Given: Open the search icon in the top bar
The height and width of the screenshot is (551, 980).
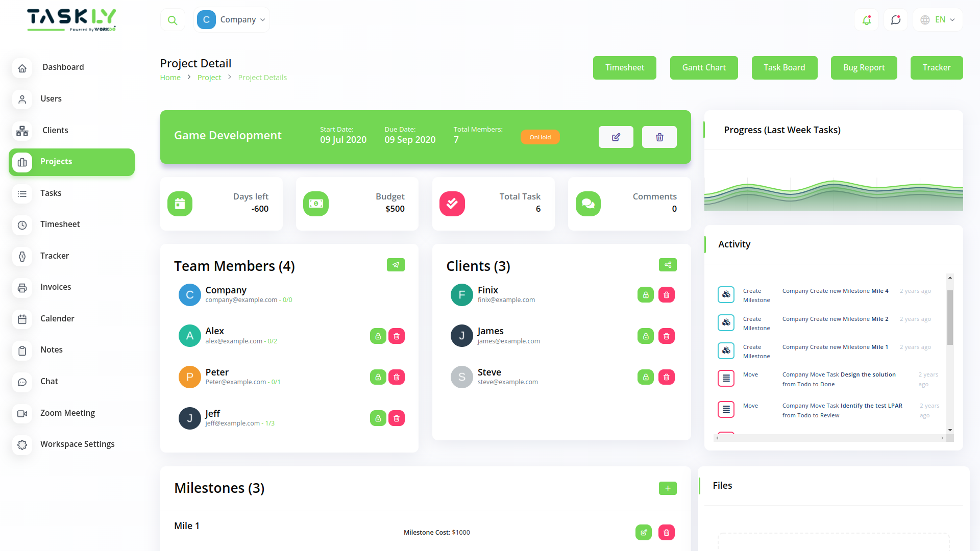Looking at the screenshot, I should pyautogui.click(x=173, y=19).
